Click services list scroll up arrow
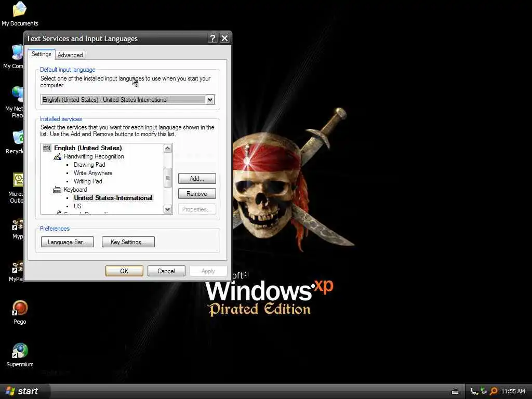This screenshot has height=399, width=532. [x=168, y=148]
